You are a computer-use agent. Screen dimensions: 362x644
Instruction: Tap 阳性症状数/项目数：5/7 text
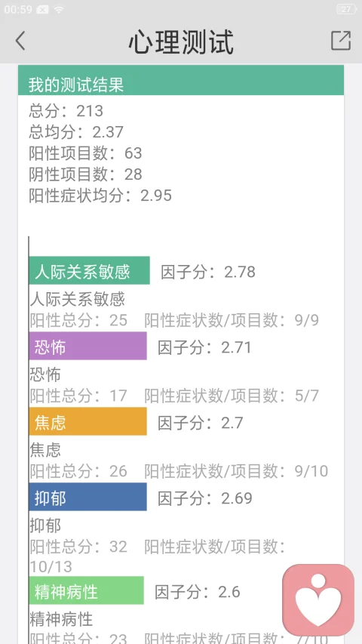232,396
